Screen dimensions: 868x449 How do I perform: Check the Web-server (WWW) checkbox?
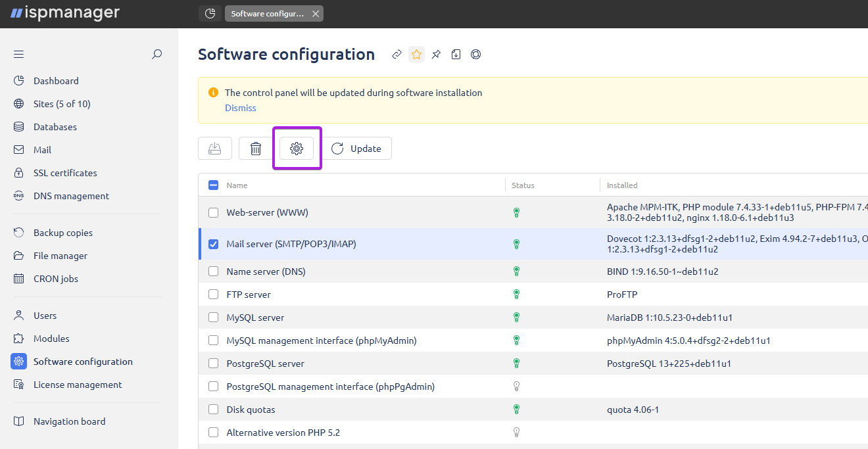(213, 212)
